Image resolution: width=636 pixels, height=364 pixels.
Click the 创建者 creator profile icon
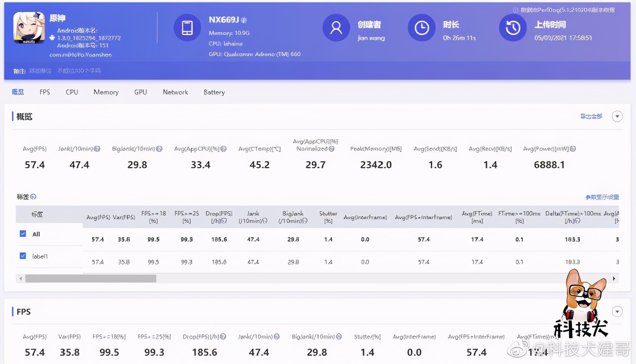[x=336, y=28]
